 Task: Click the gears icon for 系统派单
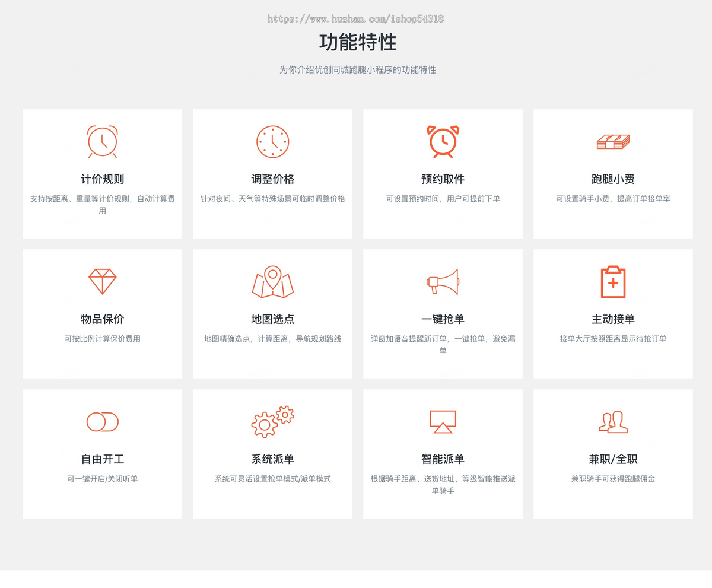272,422
